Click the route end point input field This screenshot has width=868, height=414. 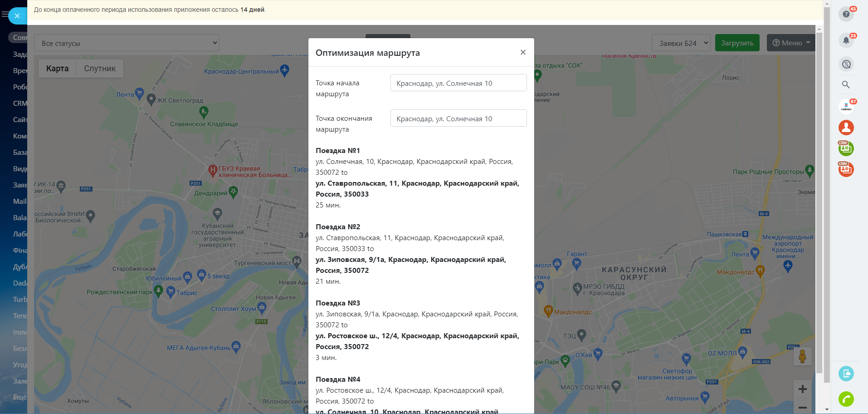pos(458,118)
